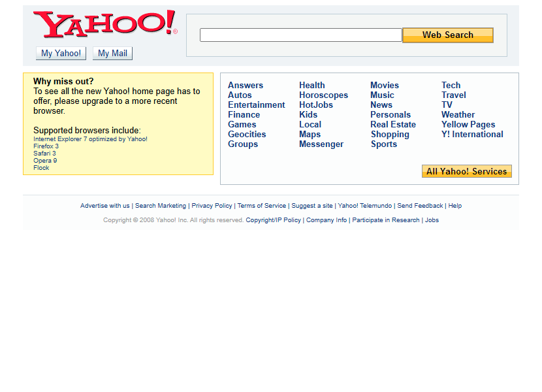The width and height of the screenshot is (542, 392).
Task: Click Advertise with us link
Action: pos(104,206)
